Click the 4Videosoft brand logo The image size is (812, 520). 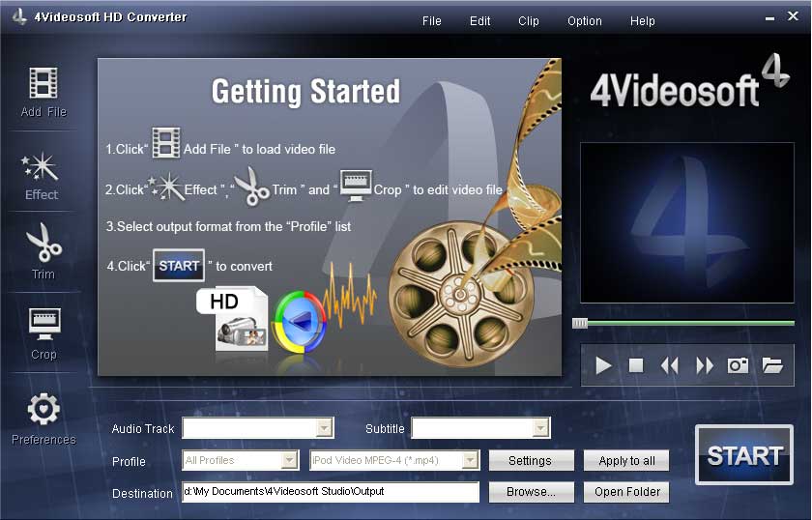[689, 83]
